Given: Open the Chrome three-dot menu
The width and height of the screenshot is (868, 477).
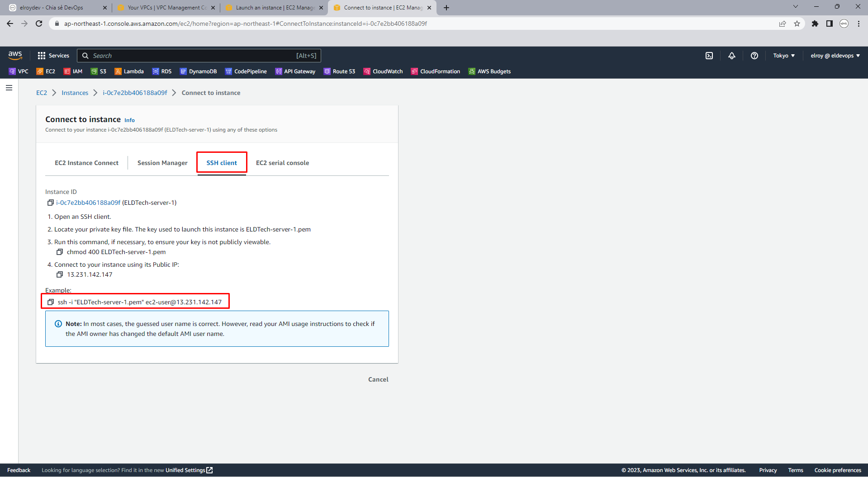Looking at the screenshot, I should pyautogui.click(x=859, y=24).
